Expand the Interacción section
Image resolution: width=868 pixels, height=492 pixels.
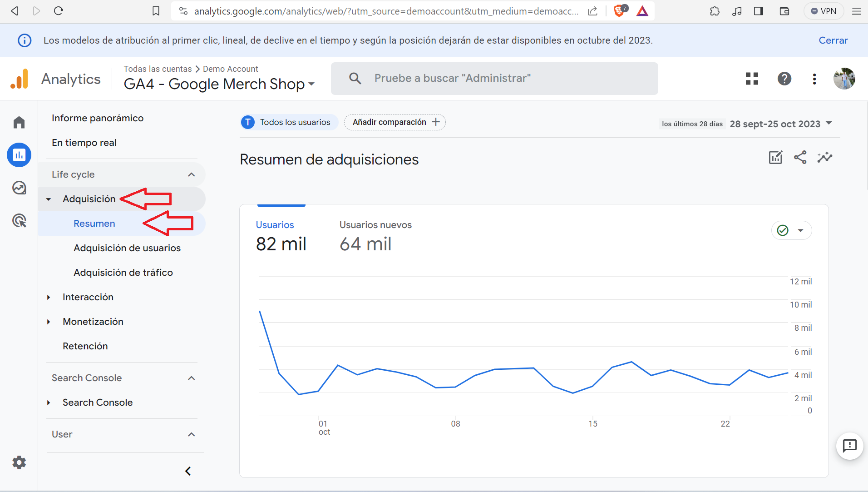49,297
